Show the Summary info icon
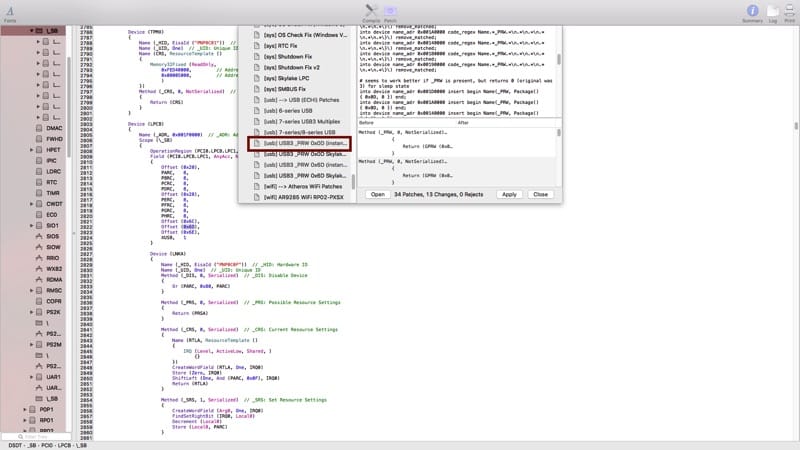This screenshot has width=800, height=450. coord(752,10)
